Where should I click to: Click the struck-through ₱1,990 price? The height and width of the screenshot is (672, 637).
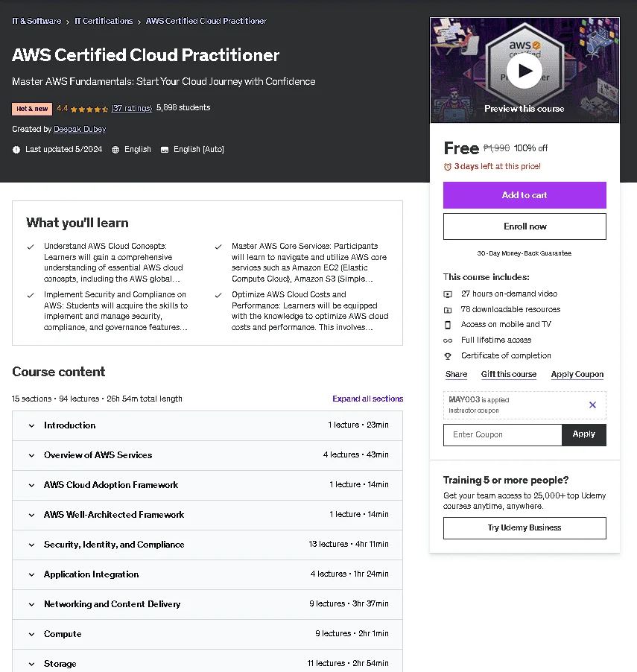click(496, 148)
